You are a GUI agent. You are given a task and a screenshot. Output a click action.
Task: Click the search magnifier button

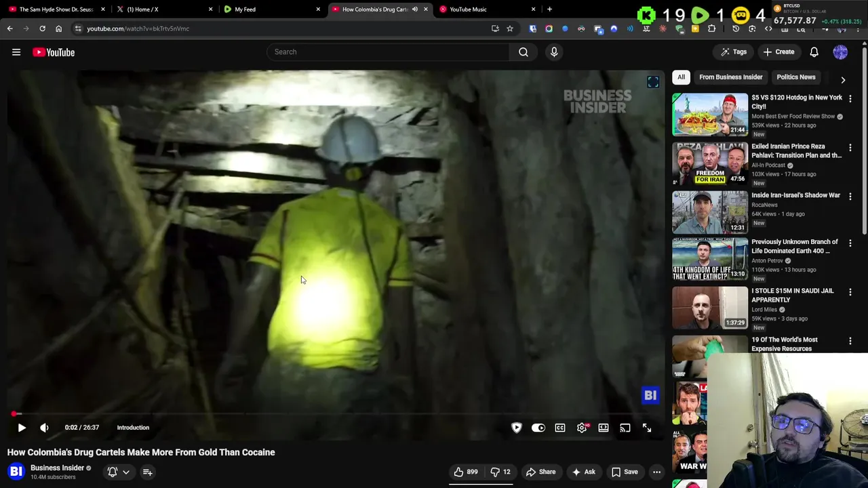click(x=524, y=52)
